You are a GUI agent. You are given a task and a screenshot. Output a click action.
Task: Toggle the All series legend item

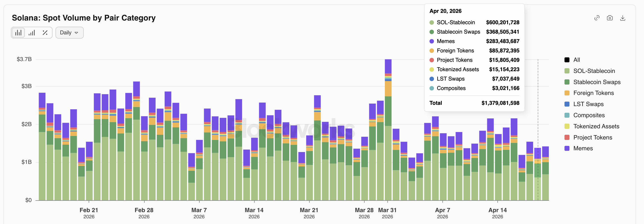tap(576, 60)
